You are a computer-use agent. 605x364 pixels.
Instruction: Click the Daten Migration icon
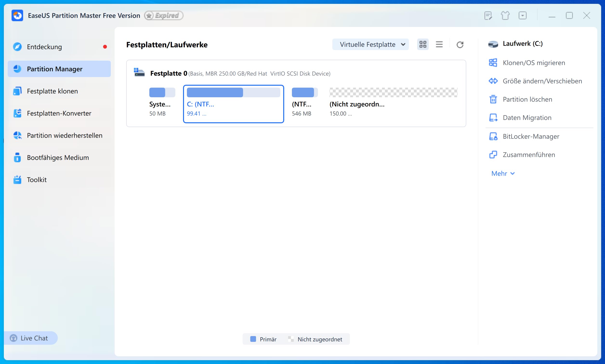click(493, 118)
